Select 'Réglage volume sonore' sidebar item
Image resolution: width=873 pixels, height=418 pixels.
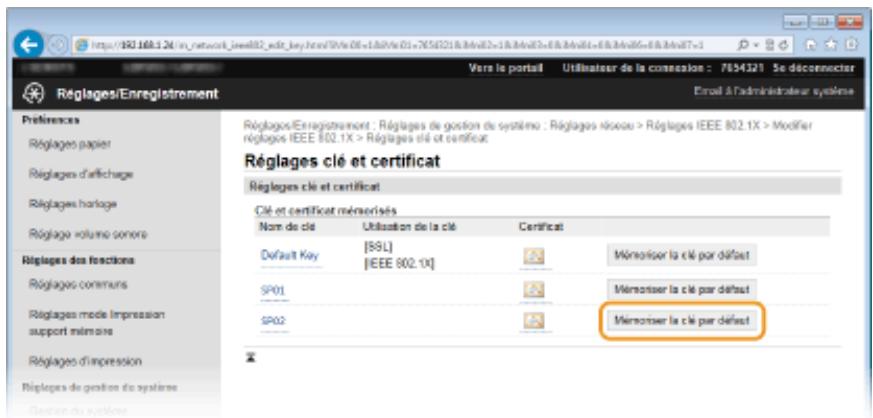88,234
